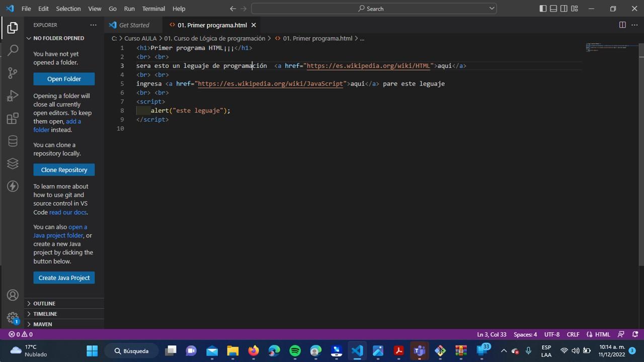Click the Curso AULA breadcrumb
The height and width of the screenshot is (362, 644).
point(140,38)
